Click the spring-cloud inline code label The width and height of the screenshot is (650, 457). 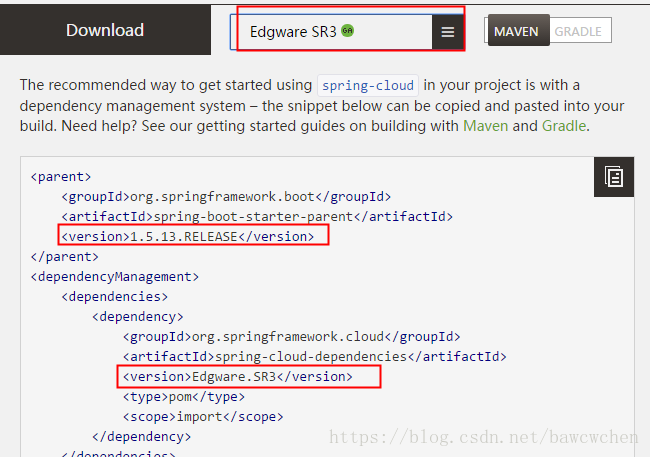point(368,85)
